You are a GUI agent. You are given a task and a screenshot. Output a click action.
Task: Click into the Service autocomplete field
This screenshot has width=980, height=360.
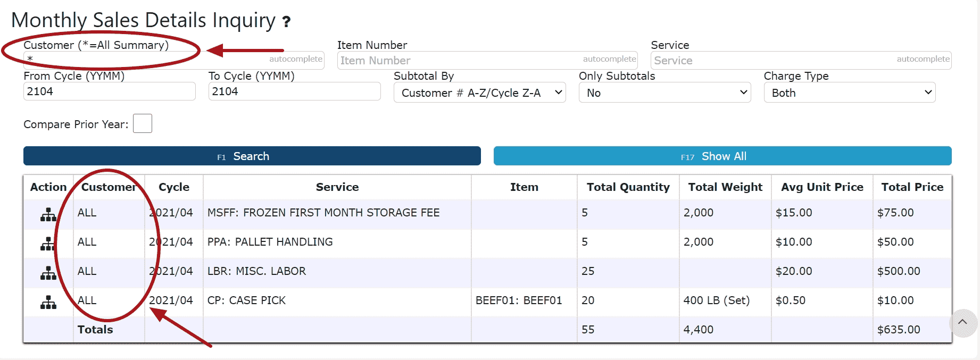771,60
